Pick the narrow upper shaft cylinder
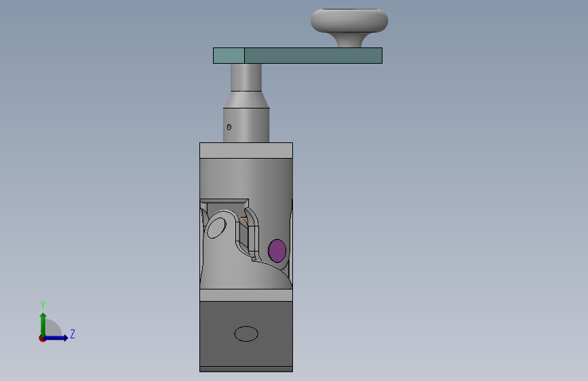 pos(246,77)
